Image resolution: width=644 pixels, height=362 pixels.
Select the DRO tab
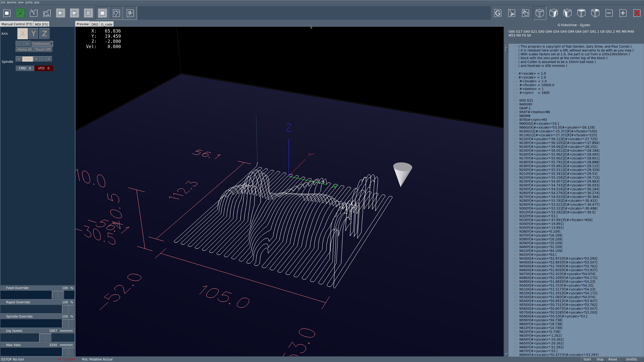[x=95, y=24]
